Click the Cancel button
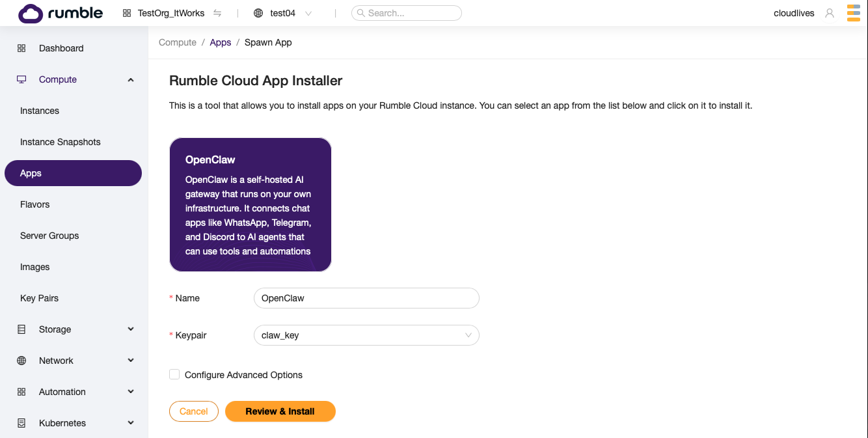868x438 pixels. click(193, 411)
